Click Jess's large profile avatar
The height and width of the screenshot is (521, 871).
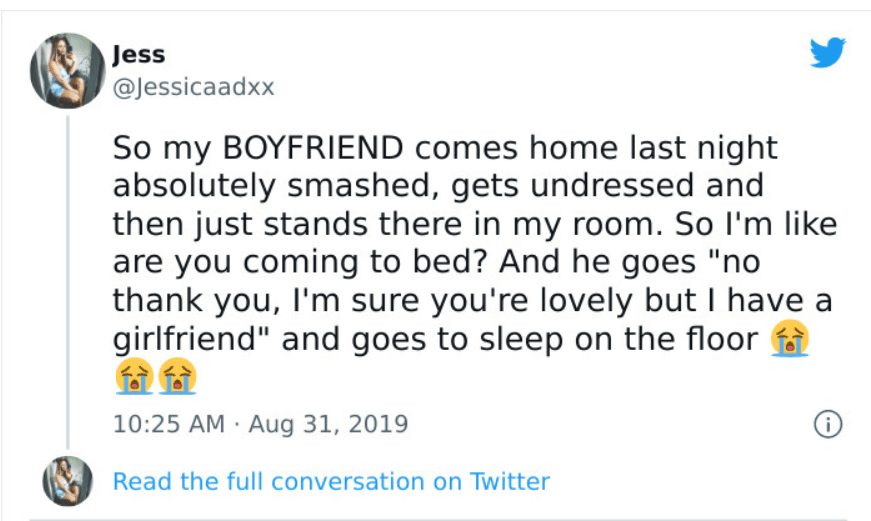[68, 70]
